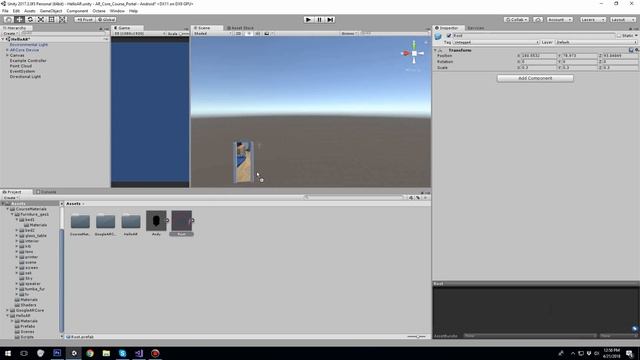The width and height of the screenshot is (640, 360).
Task: Open the Component menu
Action: coord(77,11)
